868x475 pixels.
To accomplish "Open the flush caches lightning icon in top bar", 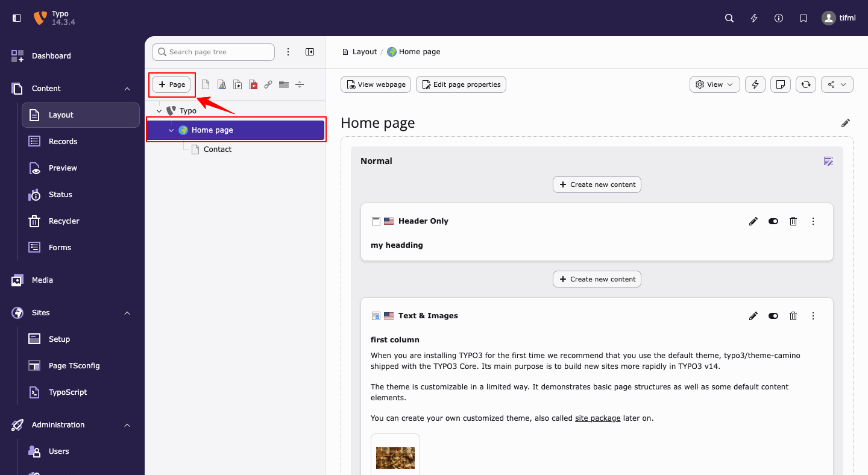I will 754,18.
